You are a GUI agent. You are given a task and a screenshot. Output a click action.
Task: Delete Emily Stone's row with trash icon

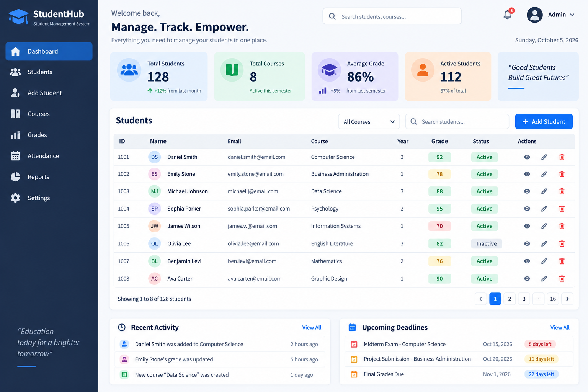click(562, 174)
